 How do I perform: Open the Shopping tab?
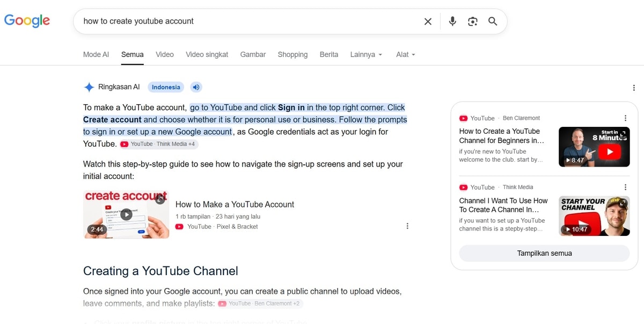(x=292, y=54)
